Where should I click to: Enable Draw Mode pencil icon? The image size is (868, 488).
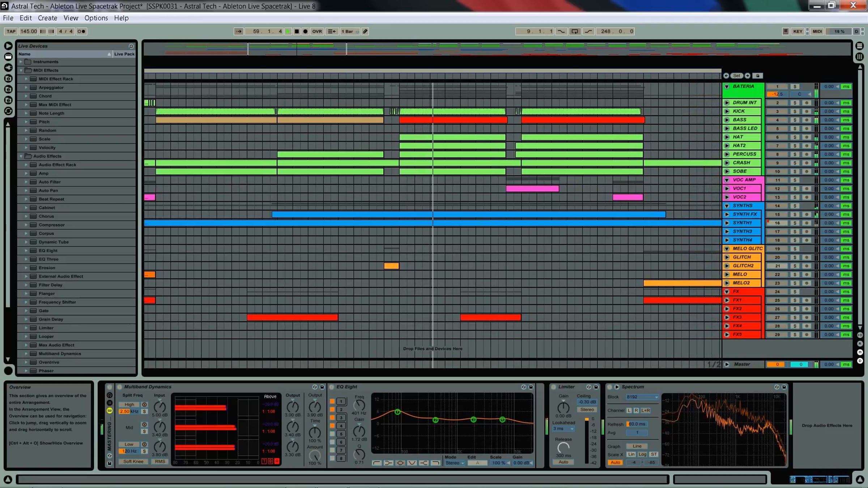tap(365, 31)
